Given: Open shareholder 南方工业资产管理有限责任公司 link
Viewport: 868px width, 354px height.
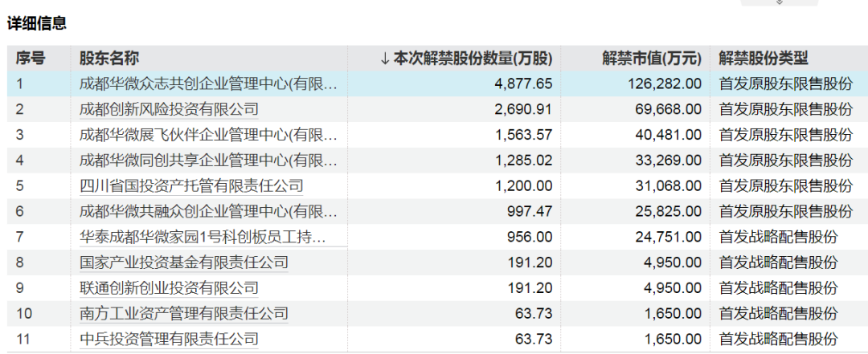Looking at the screenshot, I should [184, 314].
